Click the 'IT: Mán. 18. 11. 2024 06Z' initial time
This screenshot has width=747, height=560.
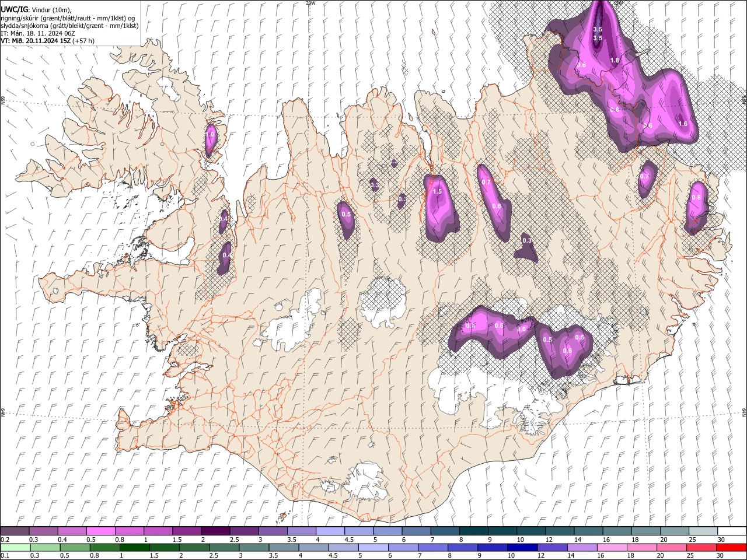(38, 33)
